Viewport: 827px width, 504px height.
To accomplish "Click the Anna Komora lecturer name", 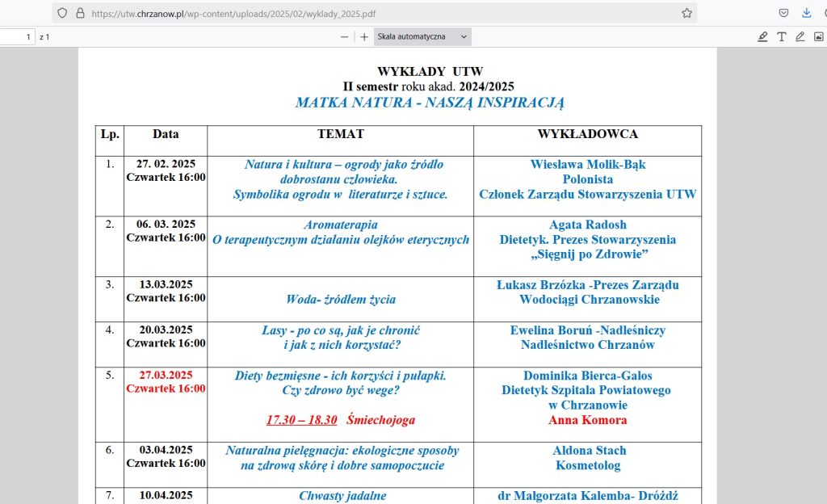I will click(x=587, y=420).
